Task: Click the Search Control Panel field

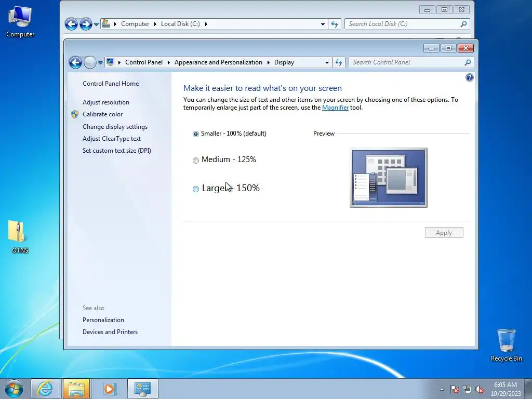Action: coord(406,62)
